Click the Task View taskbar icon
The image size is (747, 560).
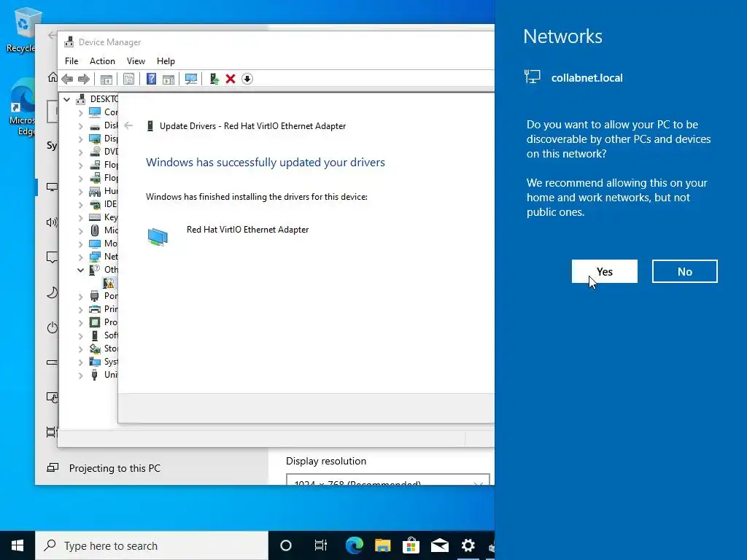pos(321,545)
